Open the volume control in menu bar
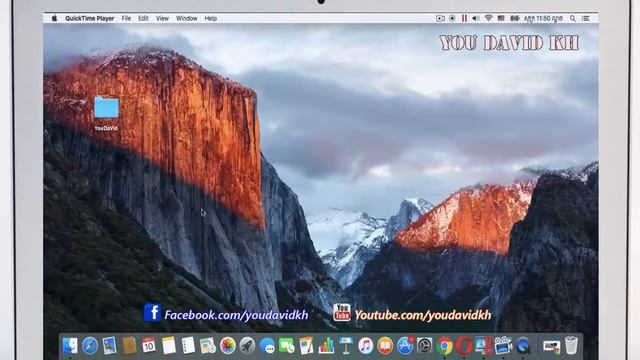 476,18
